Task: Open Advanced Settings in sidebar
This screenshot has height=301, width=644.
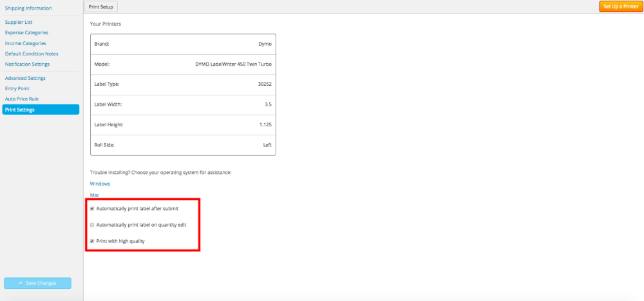Action: (x=25, y=78)
